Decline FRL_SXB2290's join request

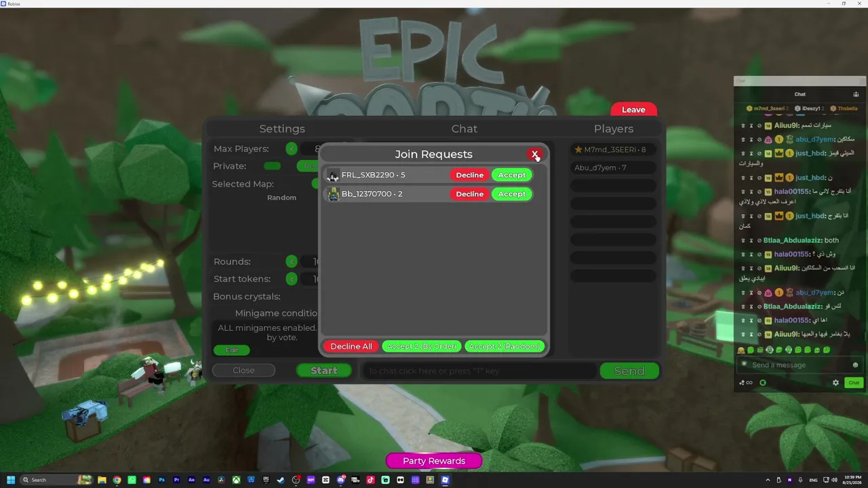pos(469,175)
